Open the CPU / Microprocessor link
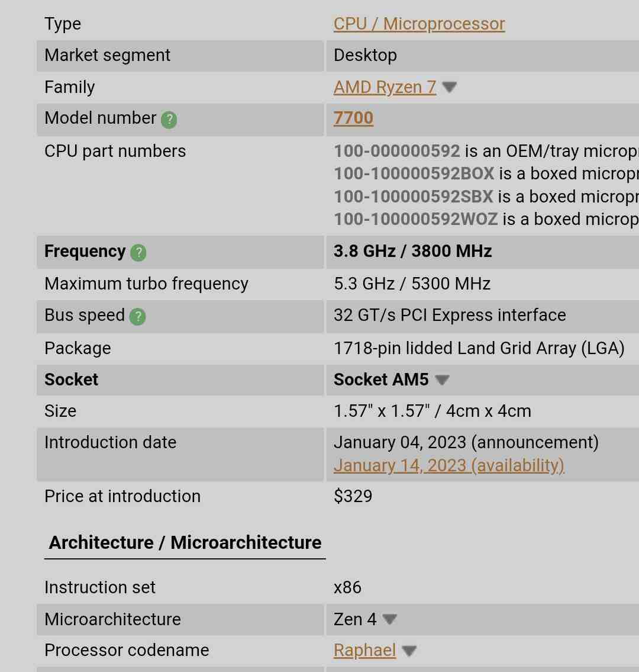Image resolution: width=639 pixels, height=672 pixels. (x=419, y=24)
